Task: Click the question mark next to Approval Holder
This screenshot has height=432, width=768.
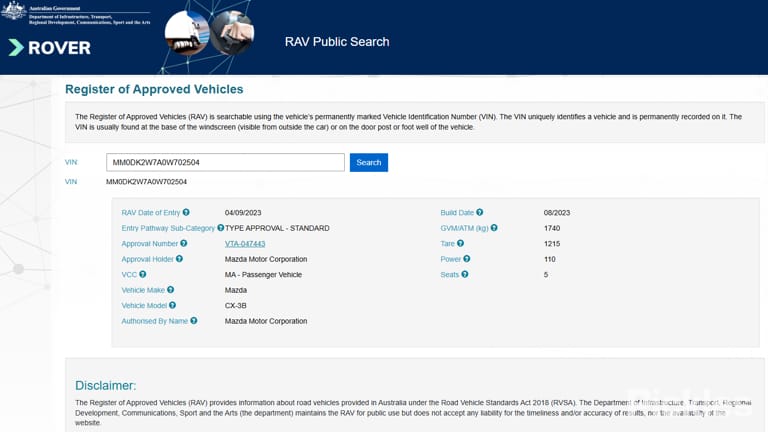Action: pos(179,259)
